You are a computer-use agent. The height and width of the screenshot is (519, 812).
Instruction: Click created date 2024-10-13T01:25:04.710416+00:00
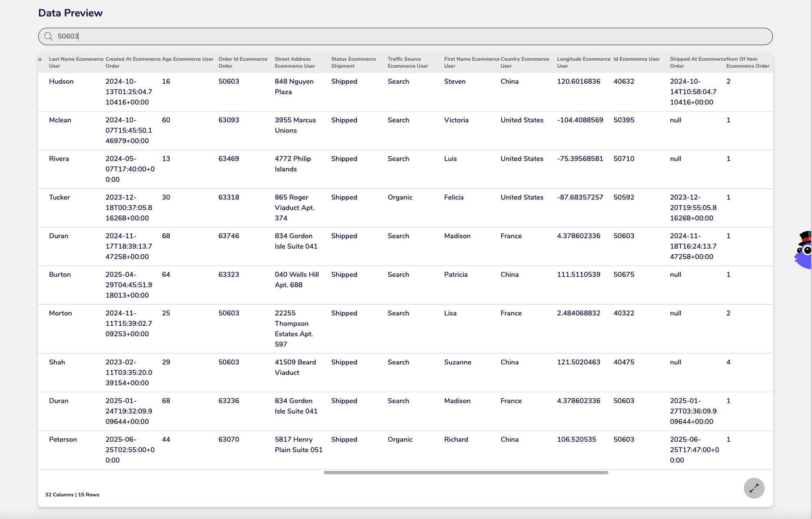(x=129, y=92)
